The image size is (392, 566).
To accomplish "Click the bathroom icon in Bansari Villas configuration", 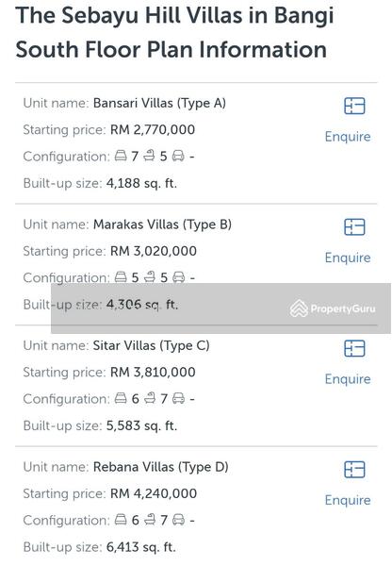I will tap(149, 156).
